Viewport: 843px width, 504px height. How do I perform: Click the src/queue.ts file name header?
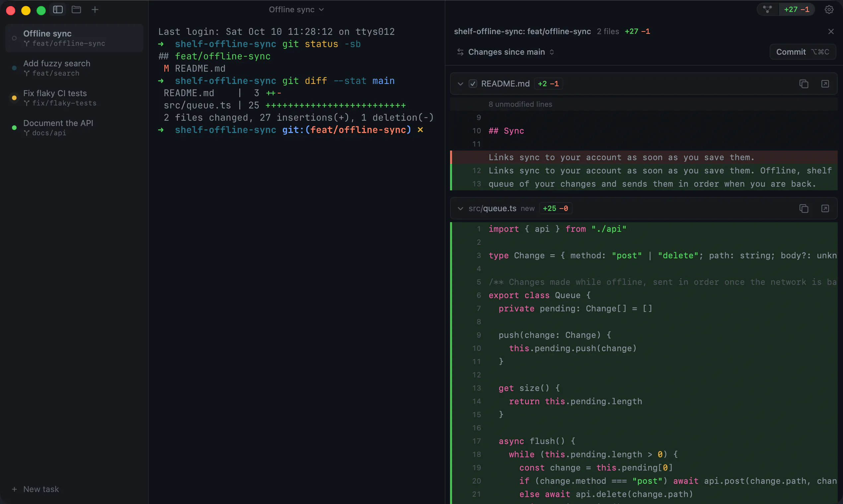point(492,208)
